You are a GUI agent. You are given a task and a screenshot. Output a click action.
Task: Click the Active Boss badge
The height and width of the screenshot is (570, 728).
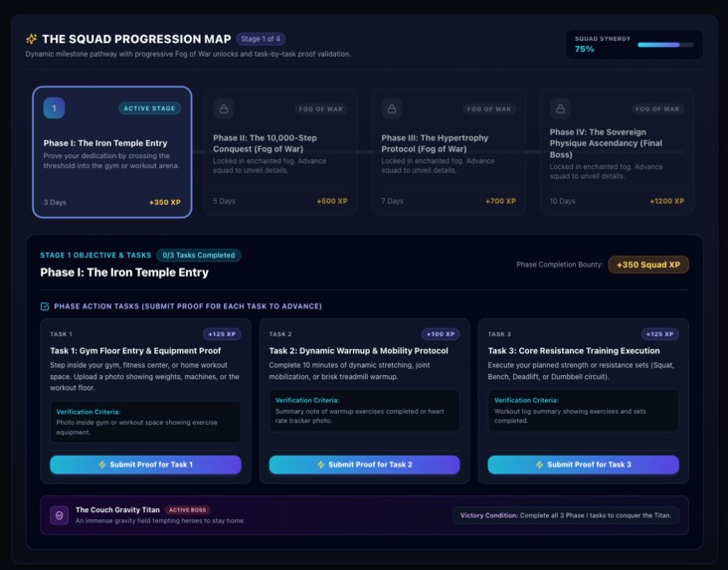pyautogui.click(x=188, y=510)
